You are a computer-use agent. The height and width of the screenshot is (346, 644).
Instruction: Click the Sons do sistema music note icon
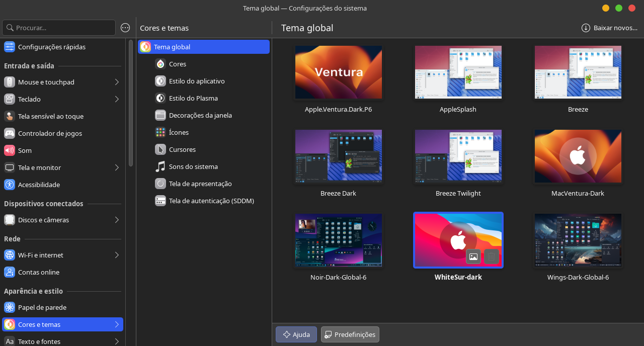coord(160,166)
